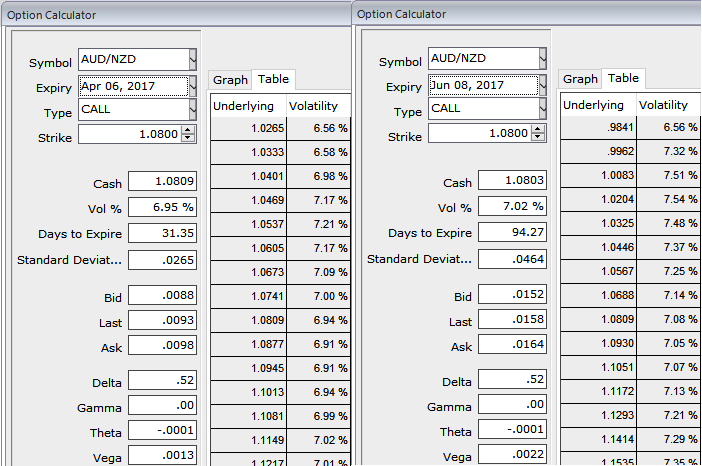The image size is (702, 466).
Task: Click Underlying column header in left table
Action: (248, 106)
